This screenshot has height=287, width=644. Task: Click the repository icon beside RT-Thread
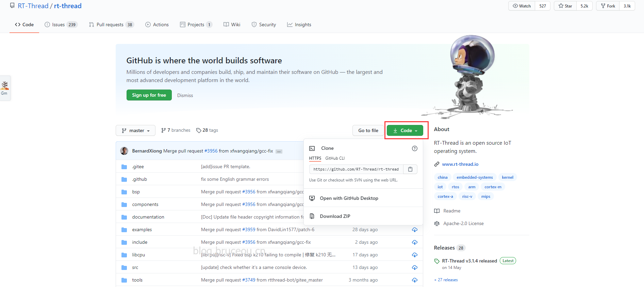pos(12,6)
